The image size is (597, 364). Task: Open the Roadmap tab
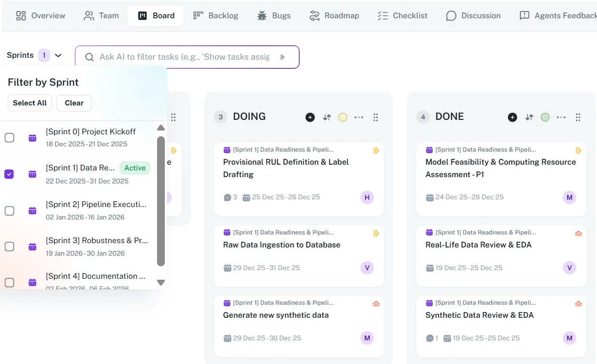pos(334,15)
